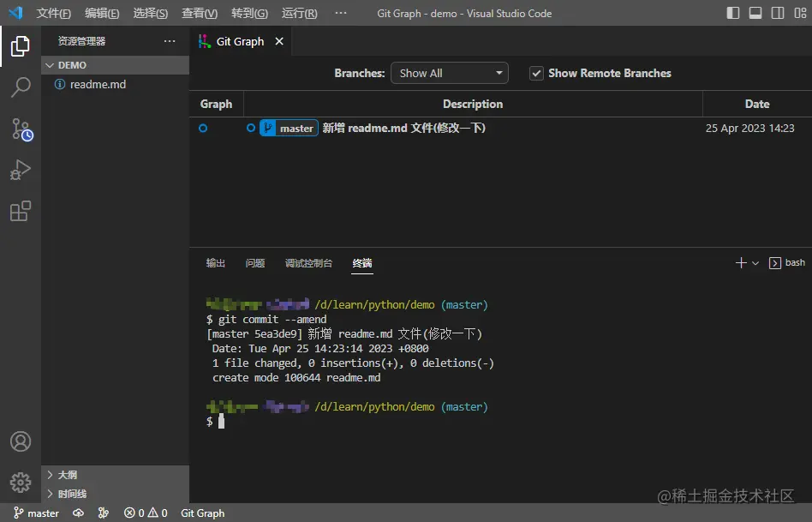The height and width of the screenshot is (522, 812).
Task: Open the 查看(V) menu
Action: point(200,13)
